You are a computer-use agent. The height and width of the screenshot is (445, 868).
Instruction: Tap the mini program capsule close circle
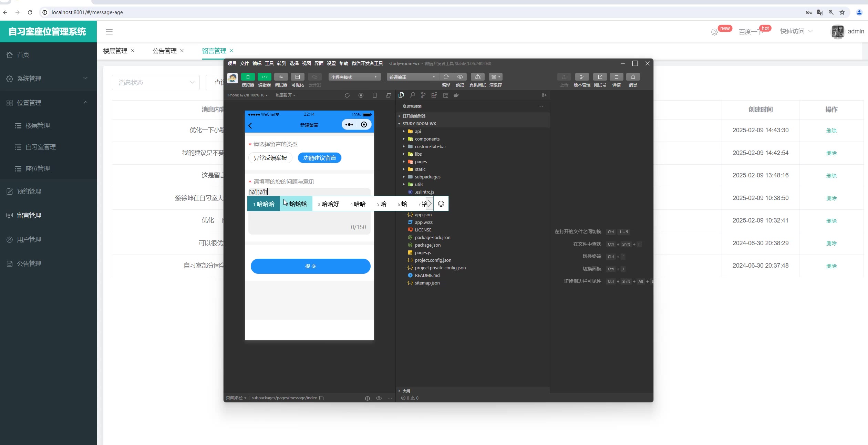point(364,125)
